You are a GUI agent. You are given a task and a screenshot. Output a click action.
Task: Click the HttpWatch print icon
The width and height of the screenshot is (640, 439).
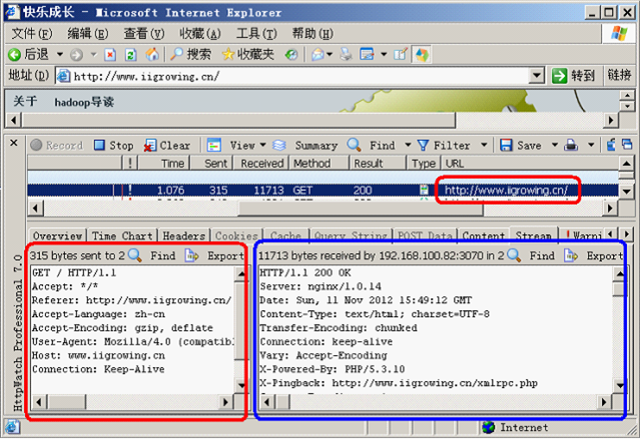click(571, 145)
